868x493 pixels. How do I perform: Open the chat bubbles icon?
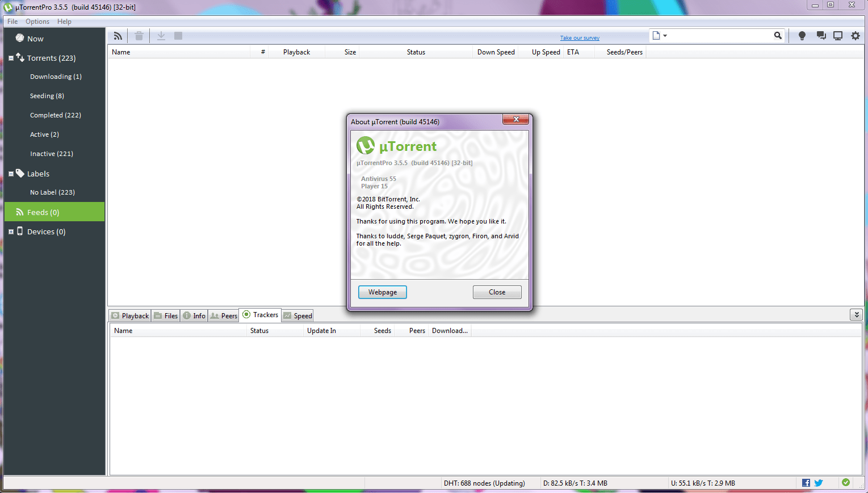[x=821, y=36]
